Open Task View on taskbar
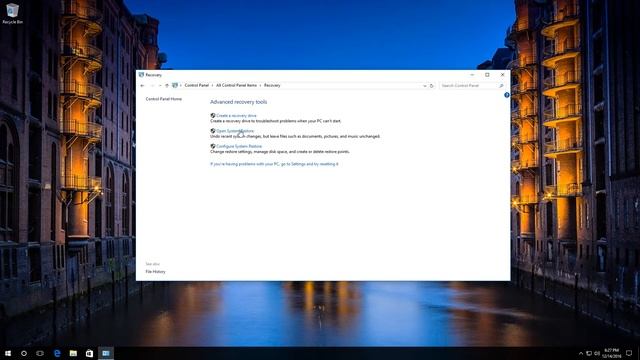The height and width of the screenshot is (360, 640). [x=40, y=353]
